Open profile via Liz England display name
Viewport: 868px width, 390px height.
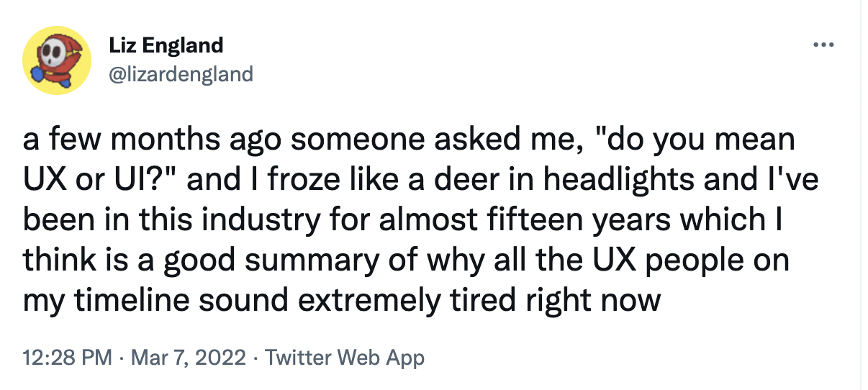pos(166,45)
